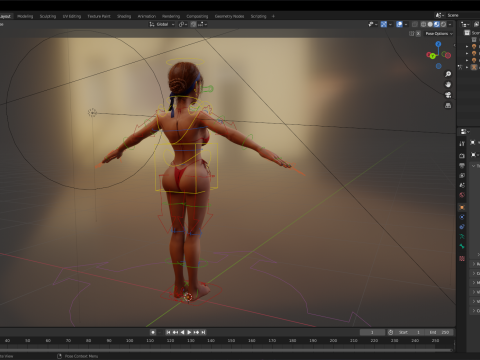Edit the Scene name field
480x360 pixels.
463,15
